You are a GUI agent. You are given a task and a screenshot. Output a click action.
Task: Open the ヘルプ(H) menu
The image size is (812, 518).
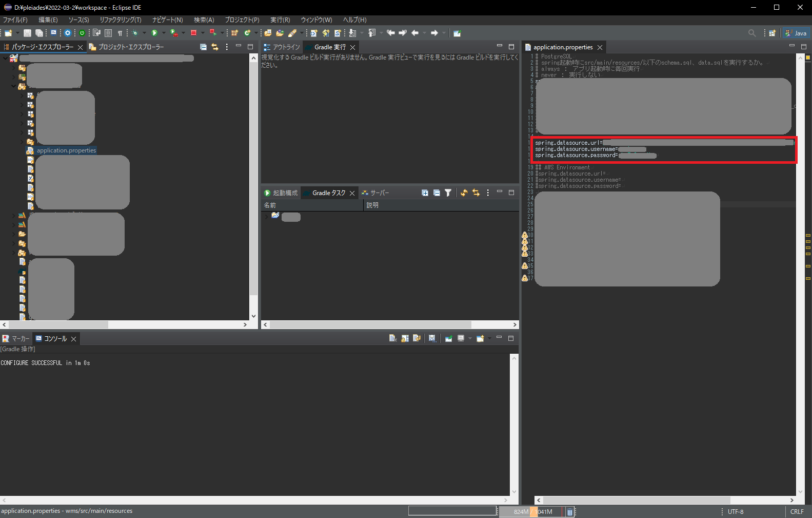pyautogui.click(x=355, y=20)
